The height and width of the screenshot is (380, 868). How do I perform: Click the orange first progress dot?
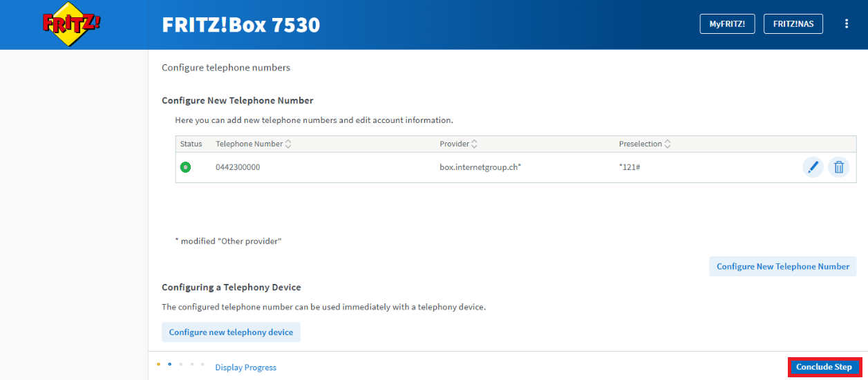[x=158, y=363]
